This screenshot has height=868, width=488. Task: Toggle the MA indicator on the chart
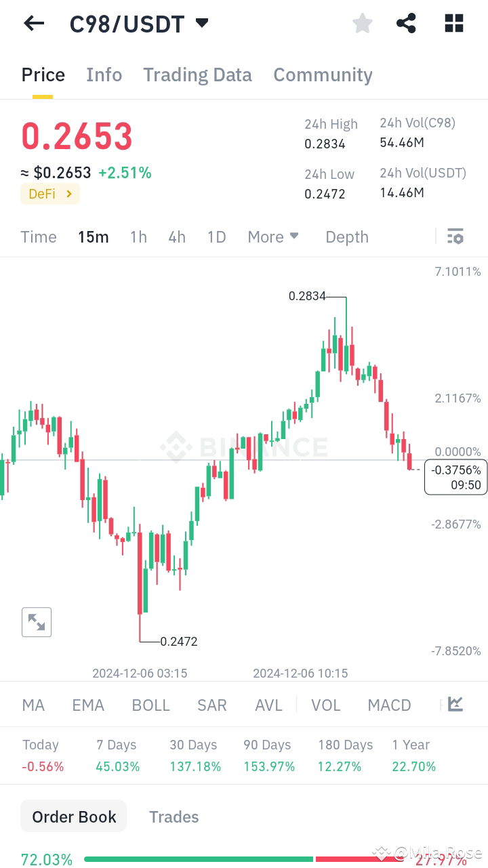point(33,705)
